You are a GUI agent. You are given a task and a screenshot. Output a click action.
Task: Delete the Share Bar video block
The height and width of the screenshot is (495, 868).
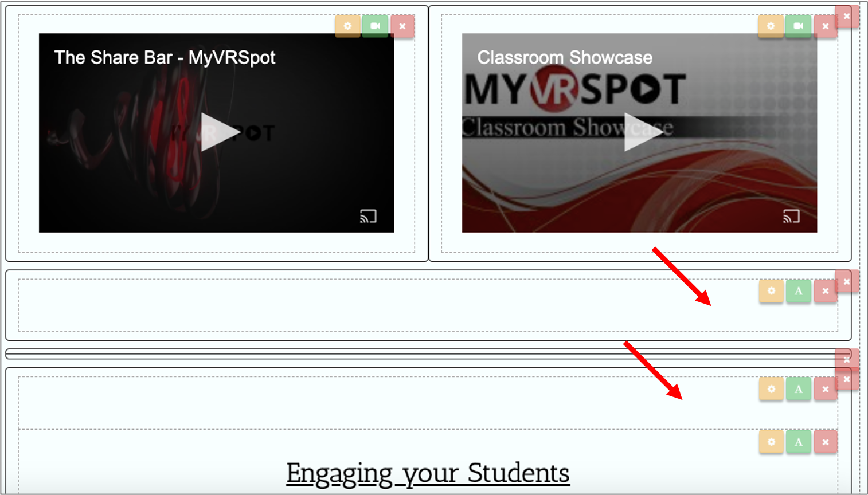pos(402,26)
